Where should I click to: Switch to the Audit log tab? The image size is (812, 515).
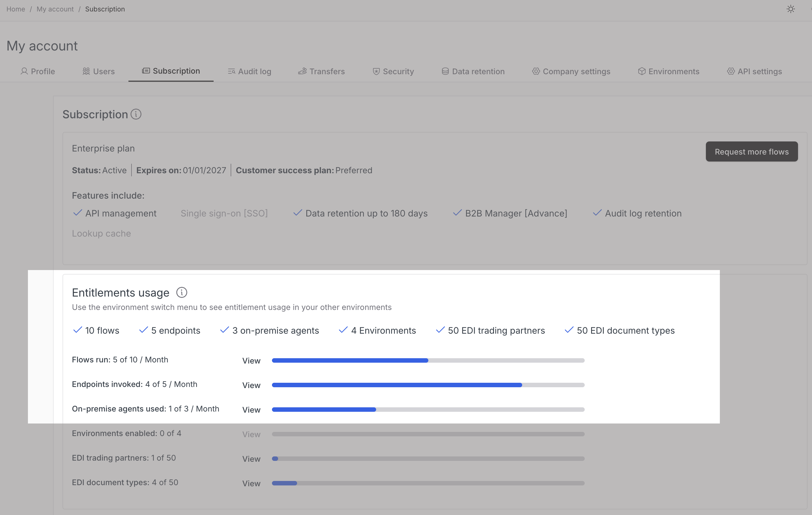[x=249, y=71]
